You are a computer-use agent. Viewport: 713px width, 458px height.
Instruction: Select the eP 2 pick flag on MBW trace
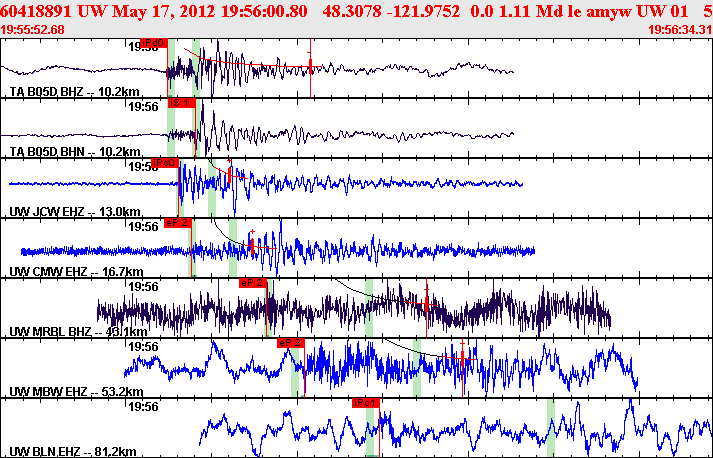[290, 343]
